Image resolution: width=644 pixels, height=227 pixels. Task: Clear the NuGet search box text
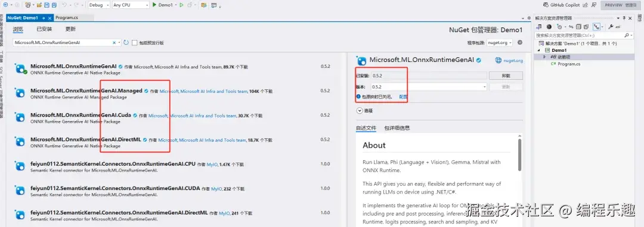coord(114,42)
